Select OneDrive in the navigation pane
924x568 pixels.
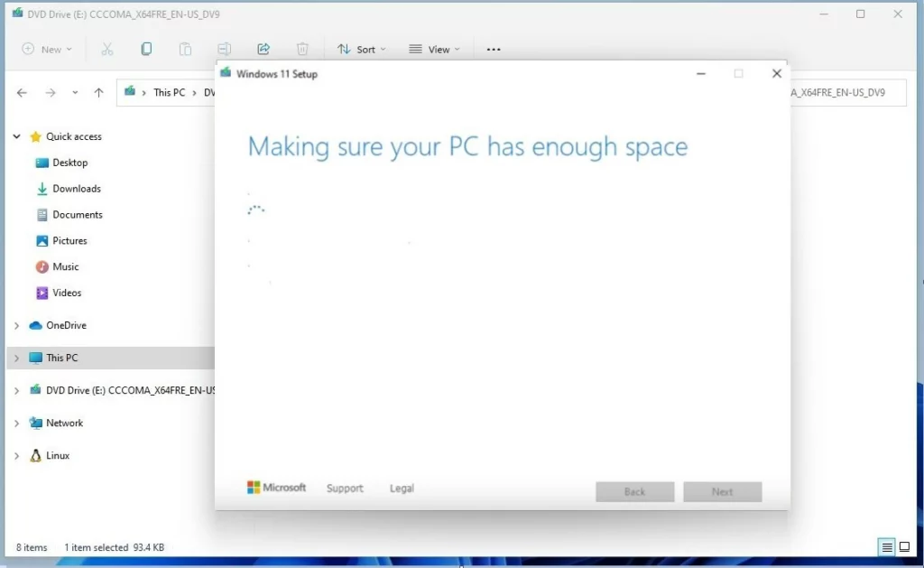click(x=65, y=325)
